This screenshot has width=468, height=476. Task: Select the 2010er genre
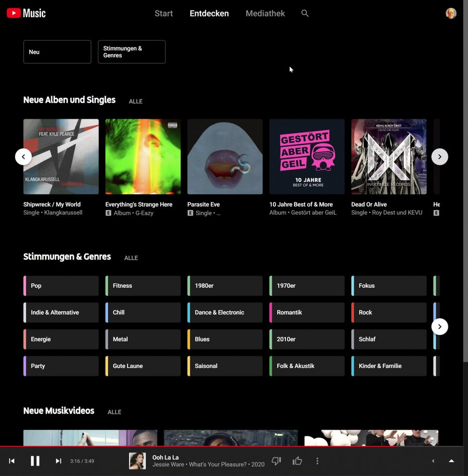(307, 339)
